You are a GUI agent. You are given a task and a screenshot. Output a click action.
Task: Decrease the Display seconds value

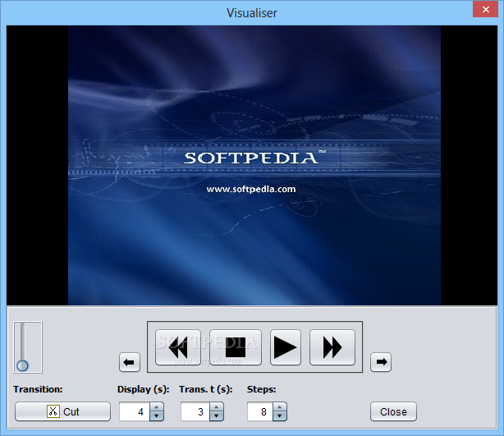click(157, 416)
